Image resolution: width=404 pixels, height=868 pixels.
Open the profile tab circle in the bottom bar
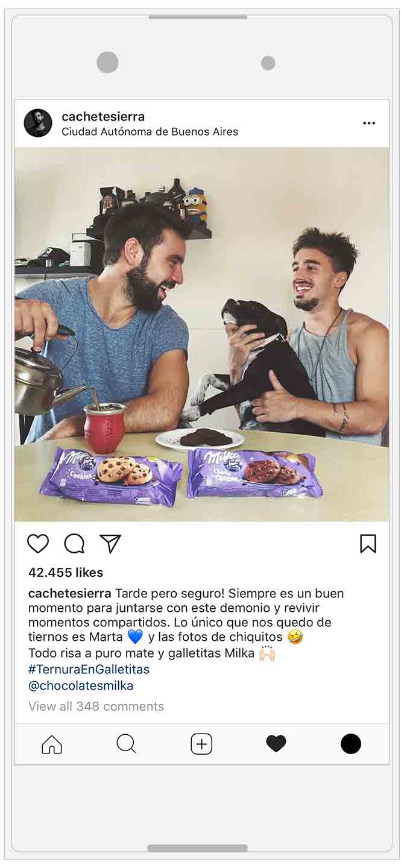[x=351, y=744]
